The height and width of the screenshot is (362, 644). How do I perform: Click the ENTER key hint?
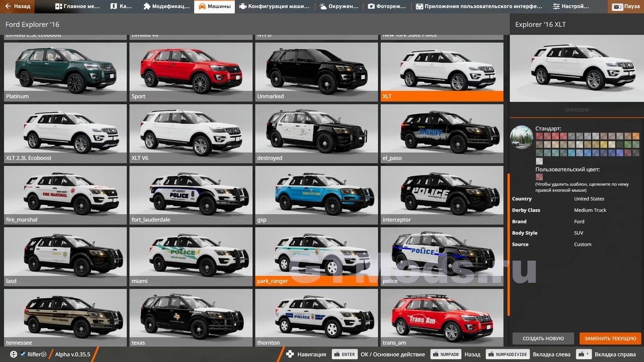click(x=344, y=354)
